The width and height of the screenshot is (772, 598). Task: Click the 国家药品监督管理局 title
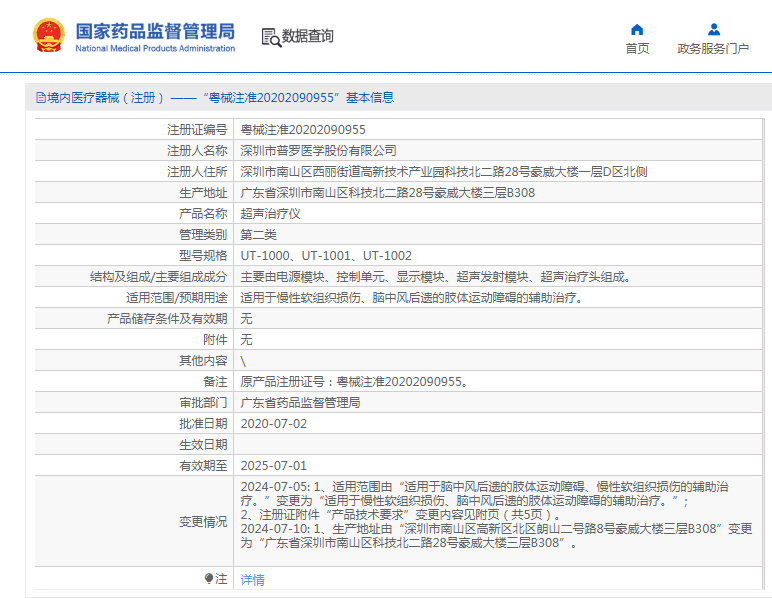pyautogui.click(x=155, y=31)
